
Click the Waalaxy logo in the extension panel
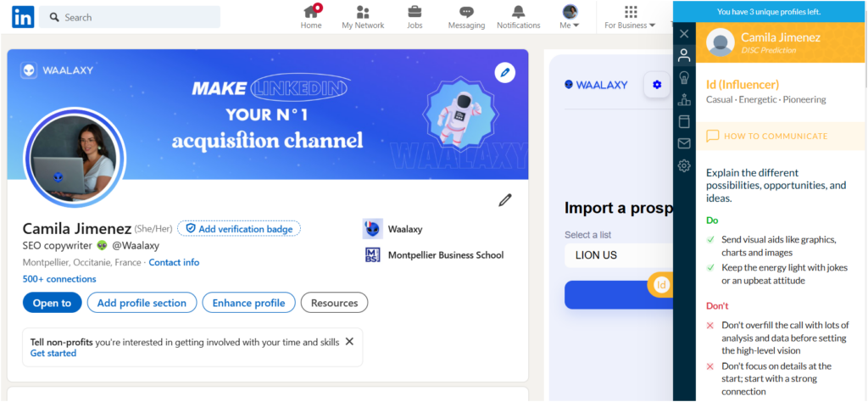(x=596, y=85)
